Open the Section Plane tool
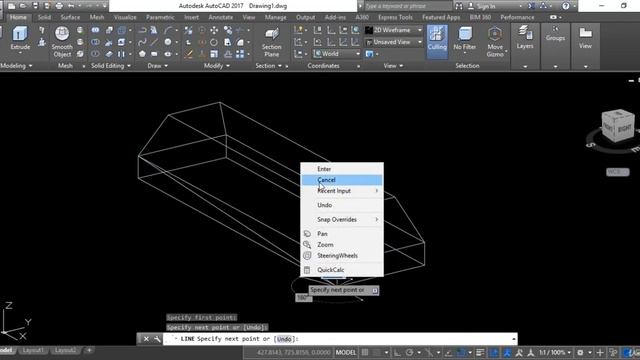The image size is (640, 360). (271, 42)
